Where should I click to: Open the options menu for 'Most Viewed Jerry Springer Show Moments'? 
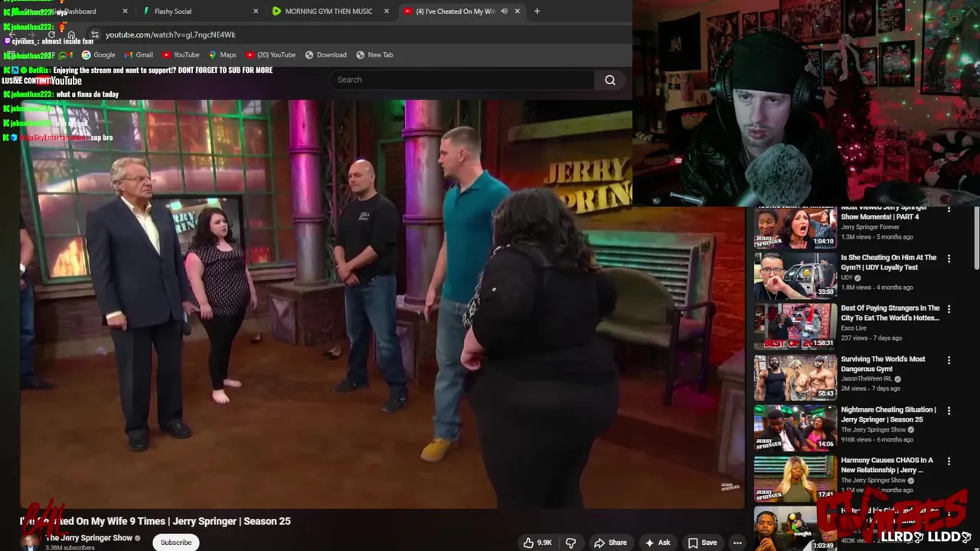pyautogui.click(x=949, y=209)
